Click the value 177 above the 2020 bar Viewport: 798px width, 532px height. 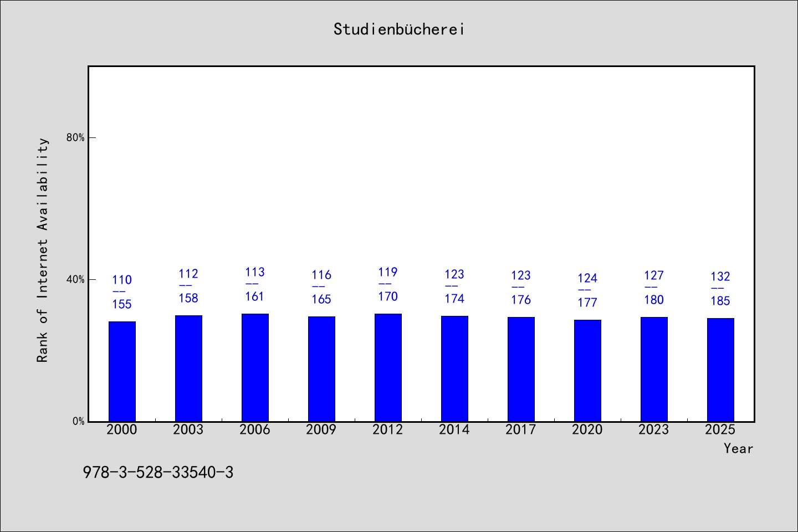tap(587, 303)
